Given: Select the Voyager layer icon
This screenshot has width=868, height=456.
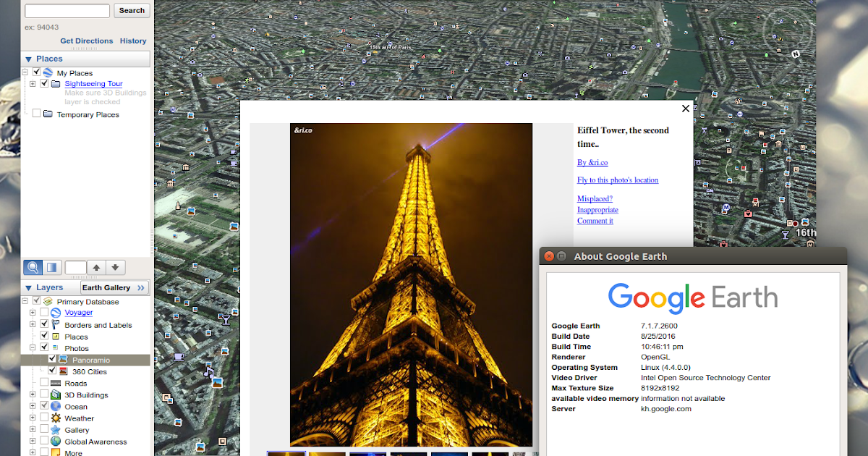Looking at the screenshot, I should [x=56, y=313].
